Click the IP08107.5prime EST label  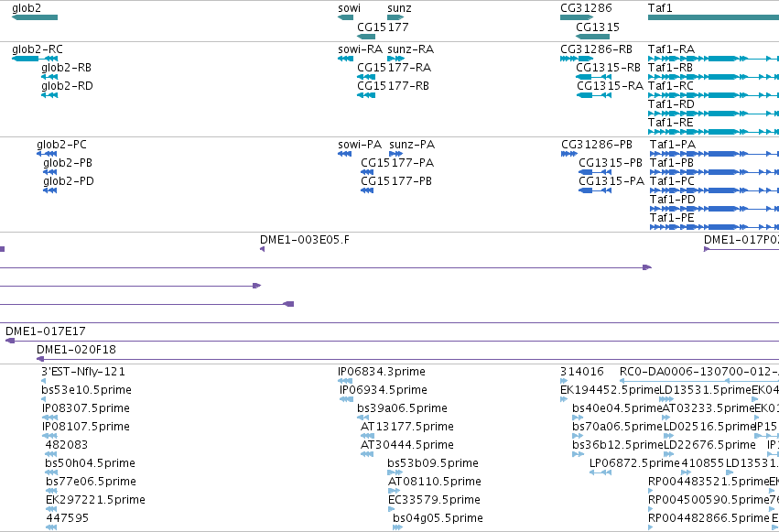point(86,427)
